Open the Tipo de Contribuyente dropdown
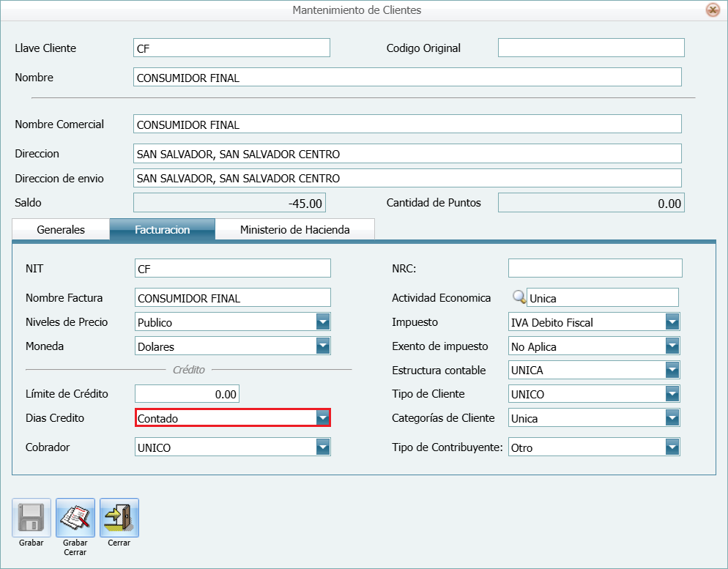Image resolution: width=728 pixels, height=569 pixels. click(672, 446)
